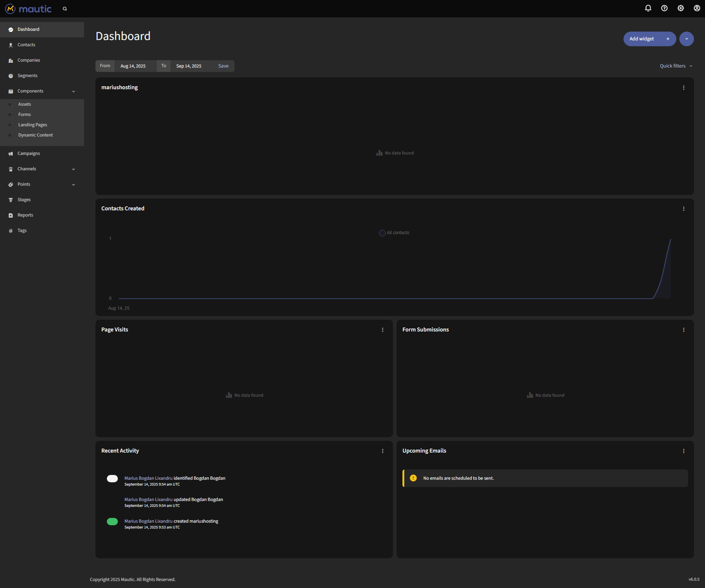The height and width of the screenshot is (588, 705).
Task: Open the Marius Bogdan Lixandru identified link
Action: 148,478
